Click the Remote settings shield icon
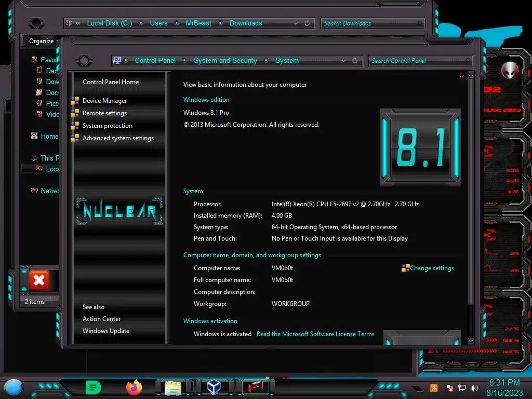The image size is (532, 399). click(75, 113)
